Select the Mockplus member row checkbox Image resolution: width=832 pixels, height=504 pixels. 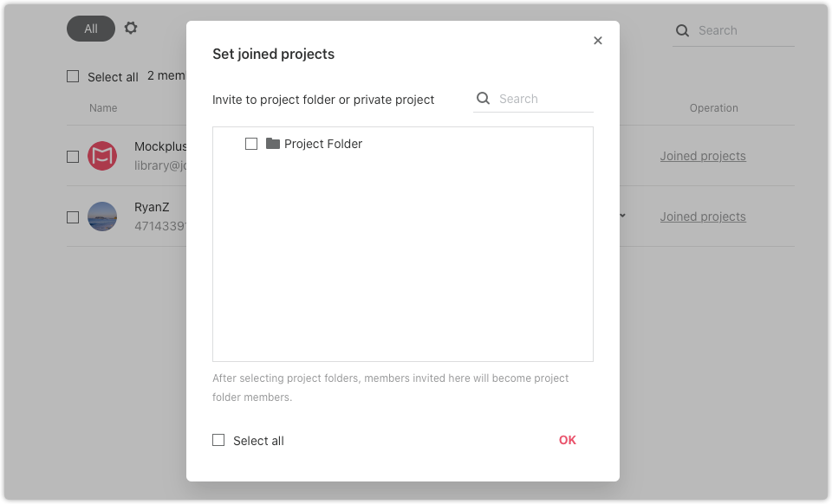(73, 157)
